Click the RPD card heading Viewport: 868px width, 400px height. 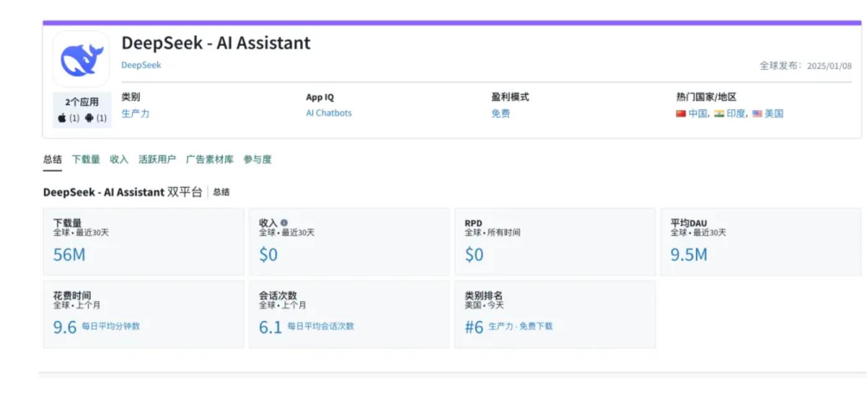pos(473,223)
